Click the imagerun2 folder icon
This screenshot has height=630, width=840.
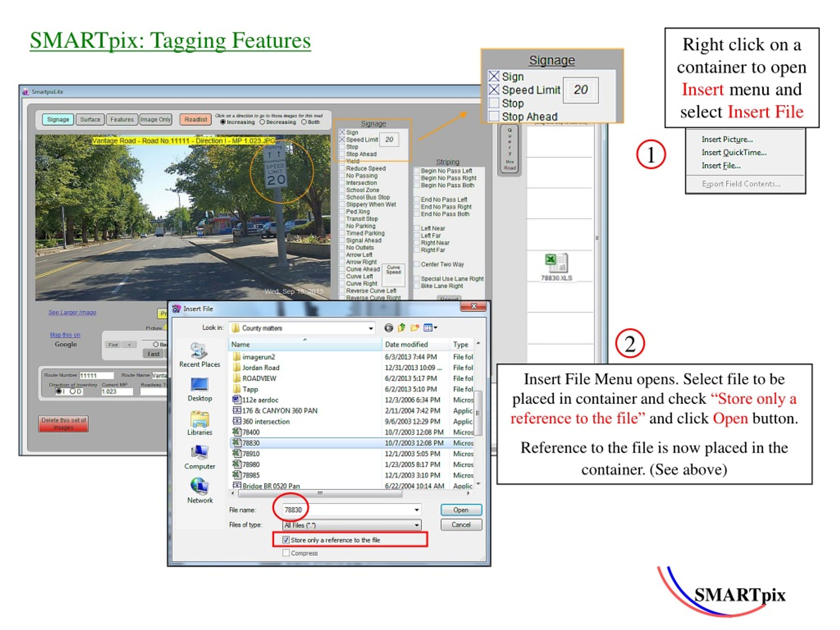pyautogui.click(x=237, y=357)
